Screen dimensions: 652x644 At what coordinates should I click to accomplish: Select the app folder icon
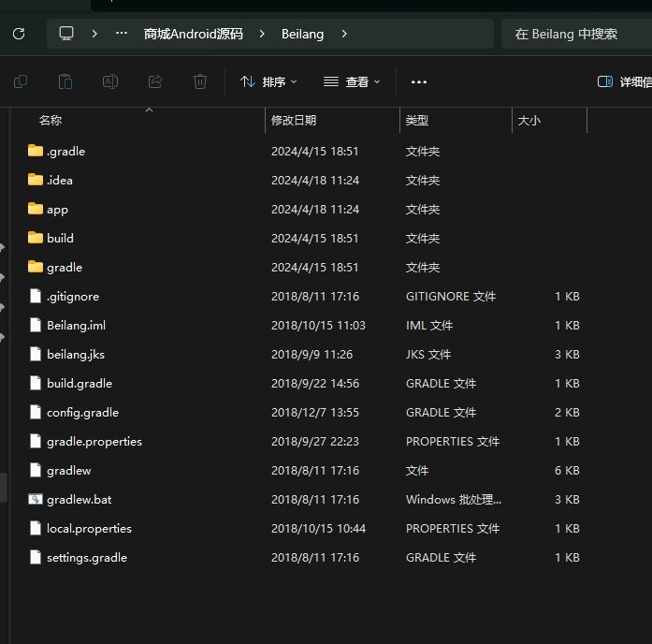pyautogui.click(x=36, y=209)
